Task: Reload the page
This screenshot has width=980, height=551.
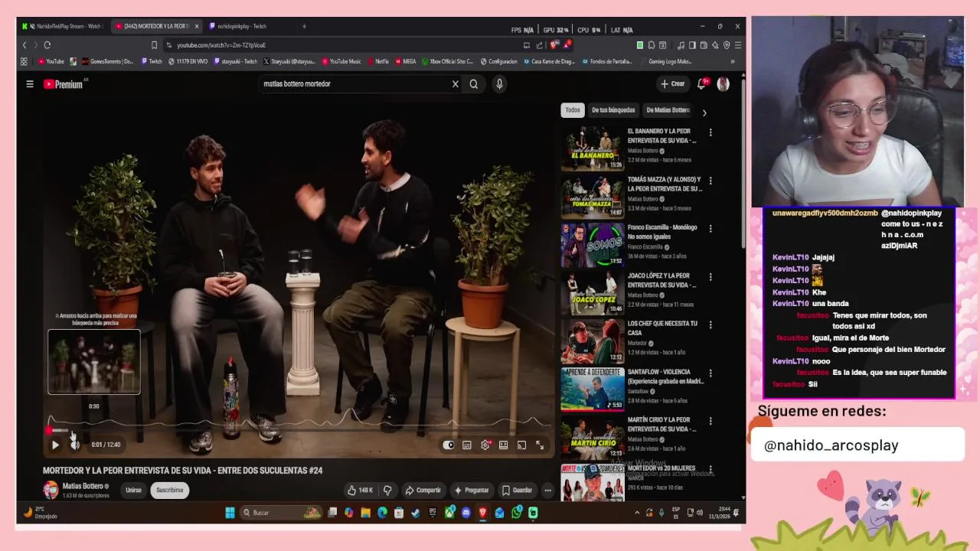Action: point(47,45)
